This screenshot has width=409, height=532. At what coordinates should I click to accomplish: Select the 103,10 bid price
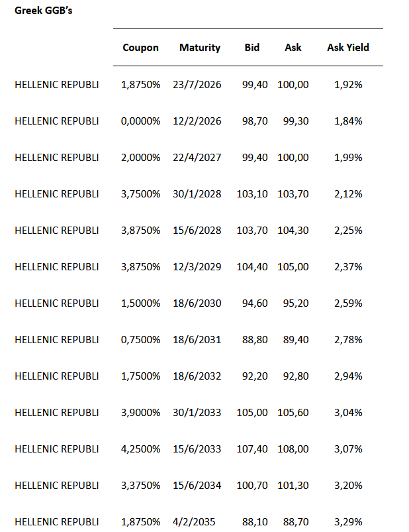pos(252,194)
